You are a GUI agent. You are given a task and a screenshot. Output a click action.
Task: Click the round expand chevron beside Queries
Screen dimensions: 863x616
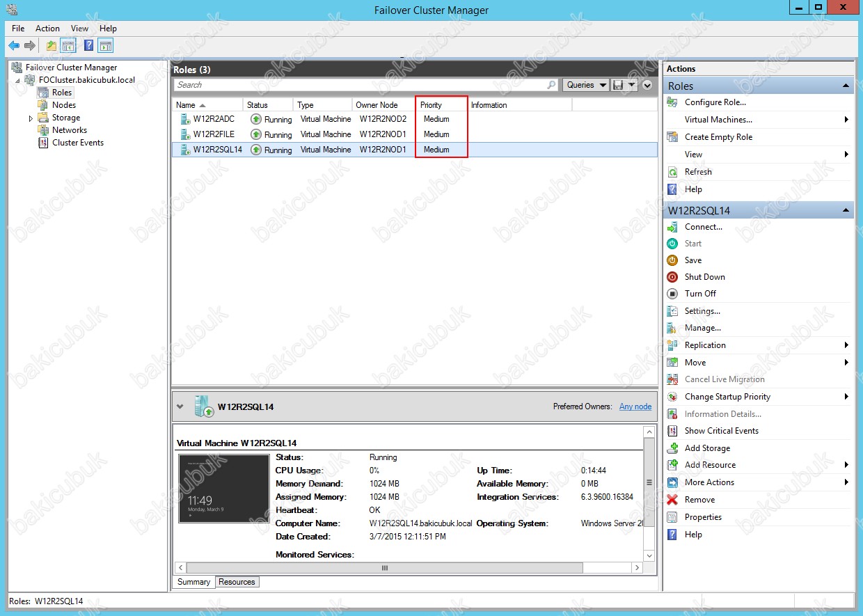(x=648, y=85)
